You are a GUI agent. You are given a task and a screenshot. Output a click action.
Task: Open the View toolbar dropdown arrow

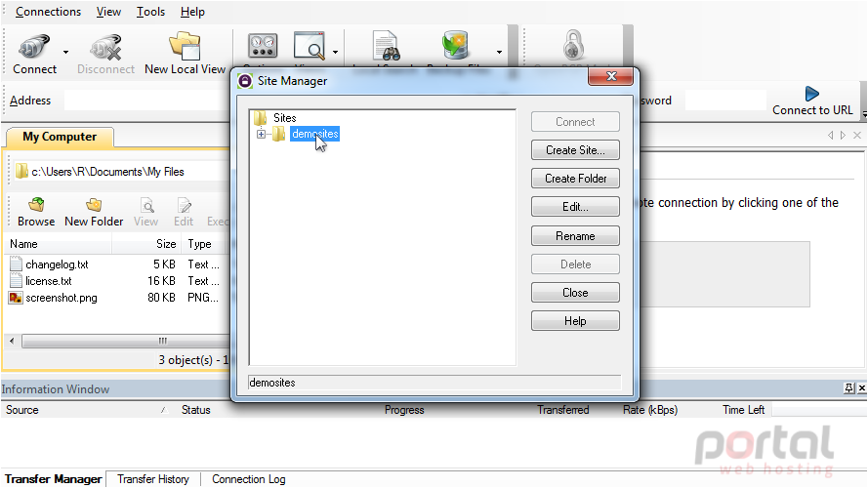point(335,52)
